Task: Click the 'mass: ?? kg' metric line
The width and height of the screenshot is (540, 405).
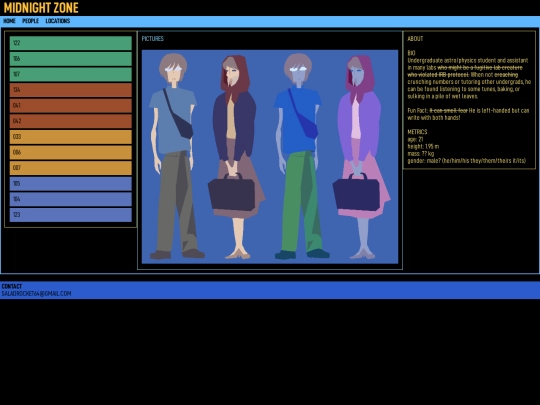Action: (420, 154)
